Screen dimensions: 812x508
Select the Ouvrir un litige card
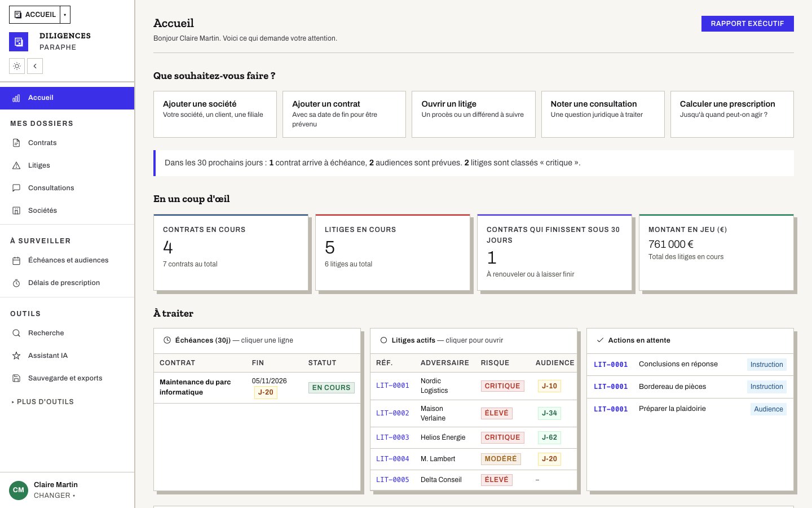(x=474, y=114)
